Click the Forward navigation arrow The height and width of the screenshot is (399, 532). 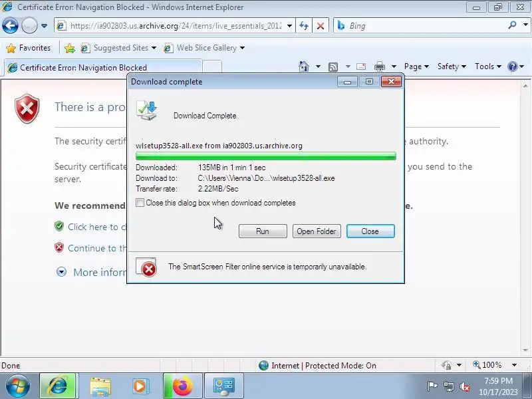tap(29, 25)
